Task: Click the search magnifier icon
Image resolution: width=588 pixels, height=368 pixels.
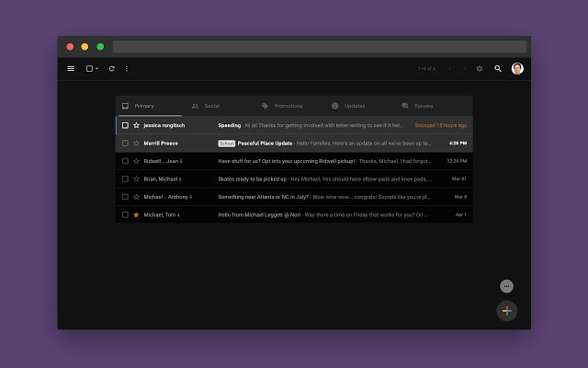Action: click(498, 68)
